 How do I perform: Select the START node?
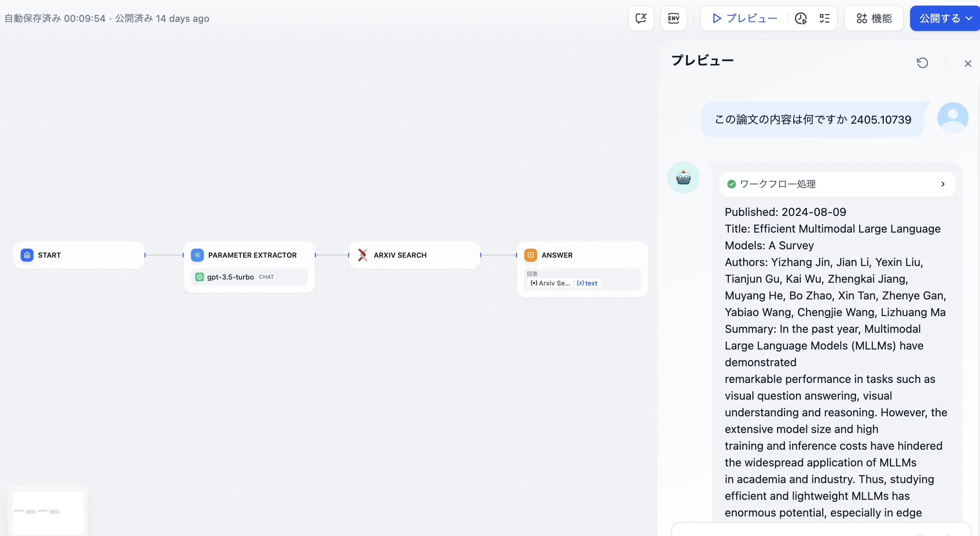pos(79,255)
